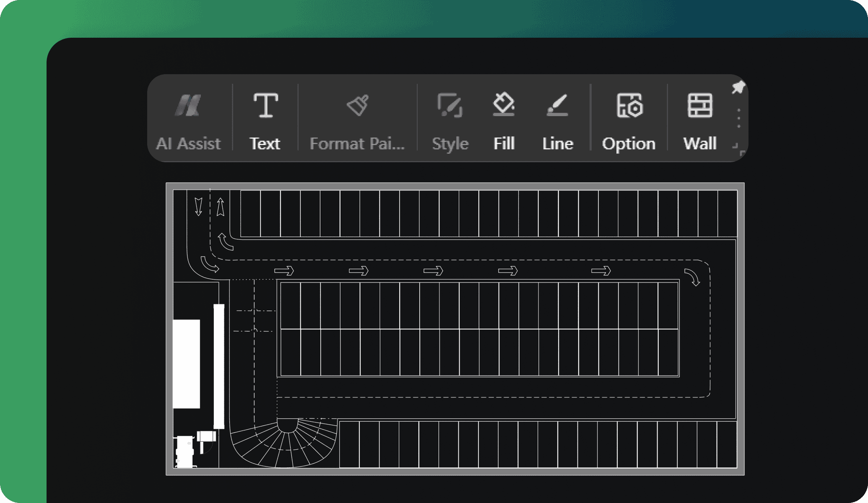Activate the Format Painter tool
This screenshot has width=868, height=503.
click(357, 117)
